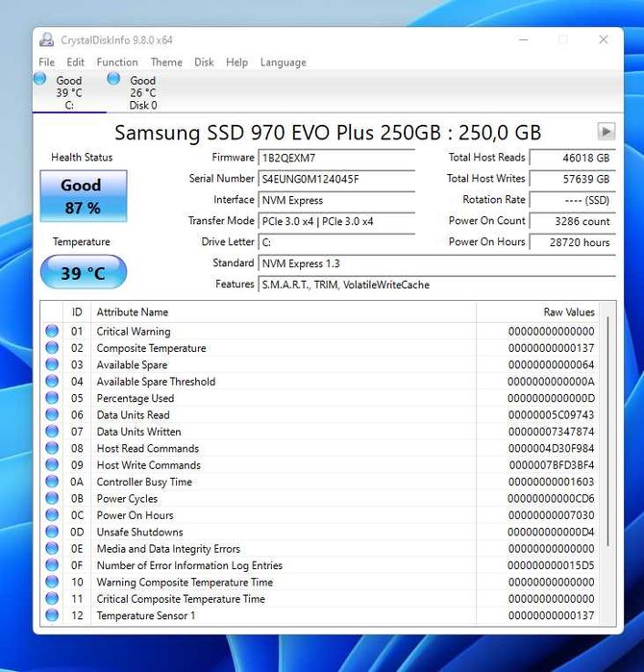The height and width of the screenshot is (672, 644).
Task: Click the status orb for Power Cycles
Action: [x=52, y=498]
